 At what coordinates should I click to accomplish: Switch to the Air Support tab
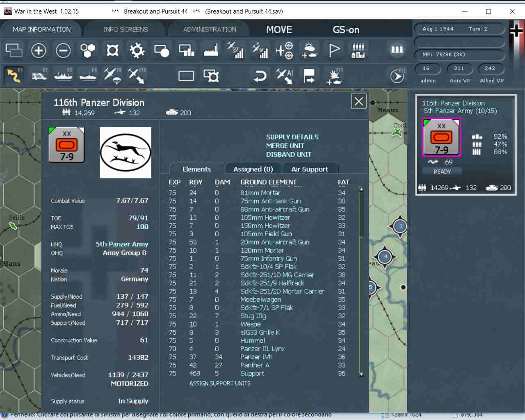(x=310, y=169)
